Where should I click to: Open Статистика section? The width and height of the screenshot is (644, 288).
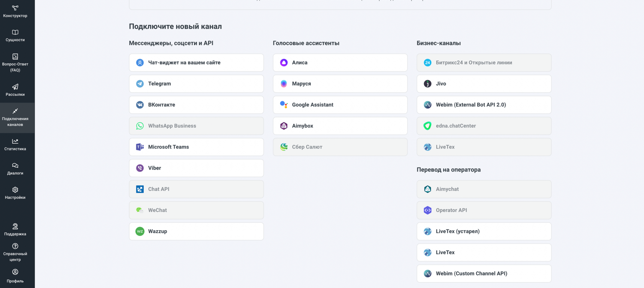point(15,145)
